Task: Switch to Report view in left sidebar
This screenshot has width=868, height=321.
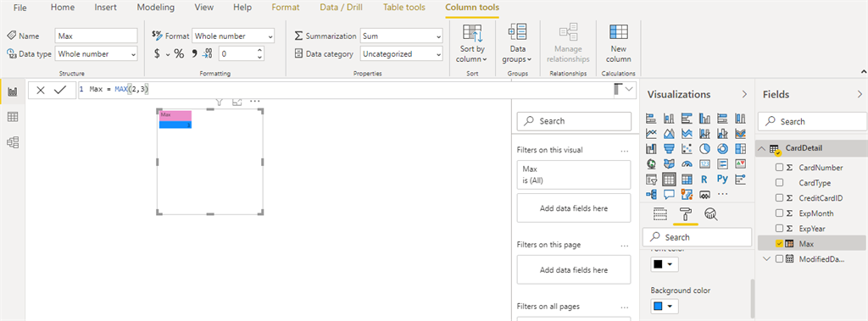Action: (12, 91)
